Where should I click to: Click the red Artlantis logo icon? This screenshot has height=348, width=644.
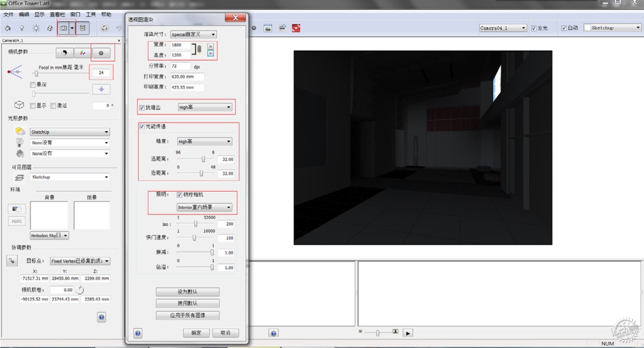[296, 28]
